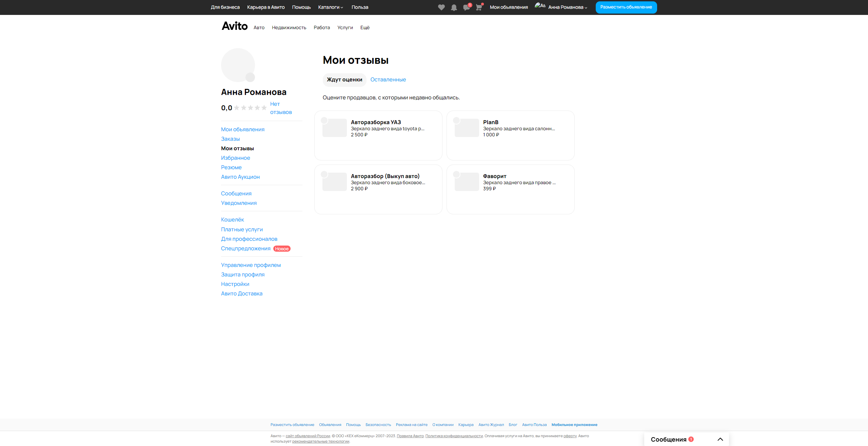The height and width of the screenshot is (446, 868).
Task: Open Спецпредложения link with Новое badge
Action: point(245,249)
